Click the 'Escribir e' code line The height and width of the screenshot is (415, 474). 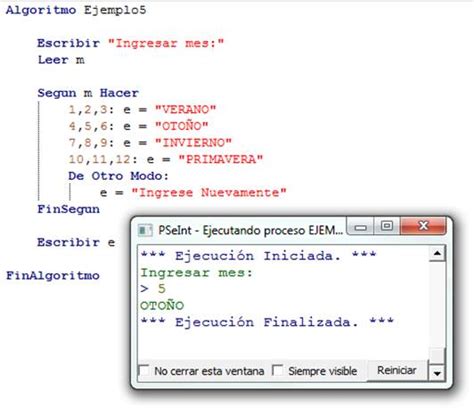pyautogui.click(x=76, y=242)
